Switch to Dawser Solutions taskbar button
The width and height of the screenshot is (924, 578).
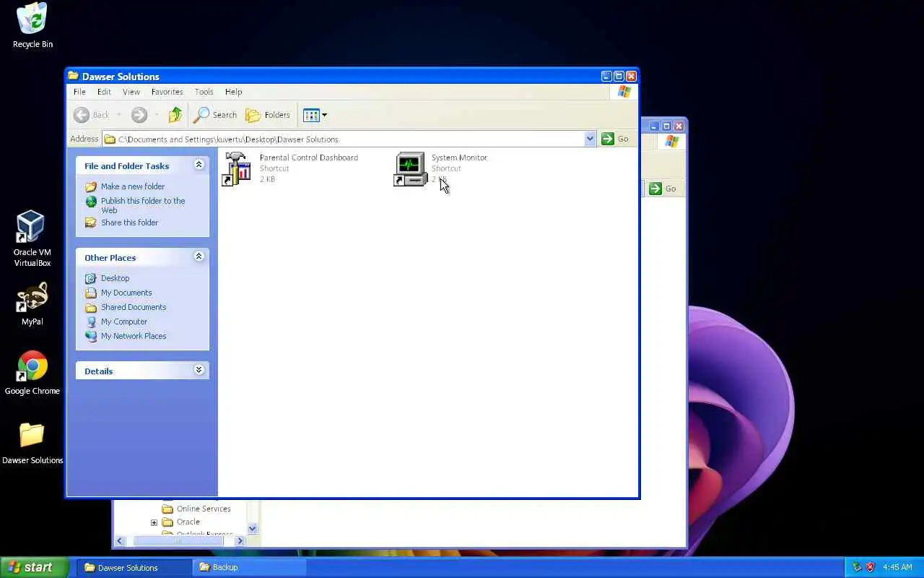[x=134, y=567]
